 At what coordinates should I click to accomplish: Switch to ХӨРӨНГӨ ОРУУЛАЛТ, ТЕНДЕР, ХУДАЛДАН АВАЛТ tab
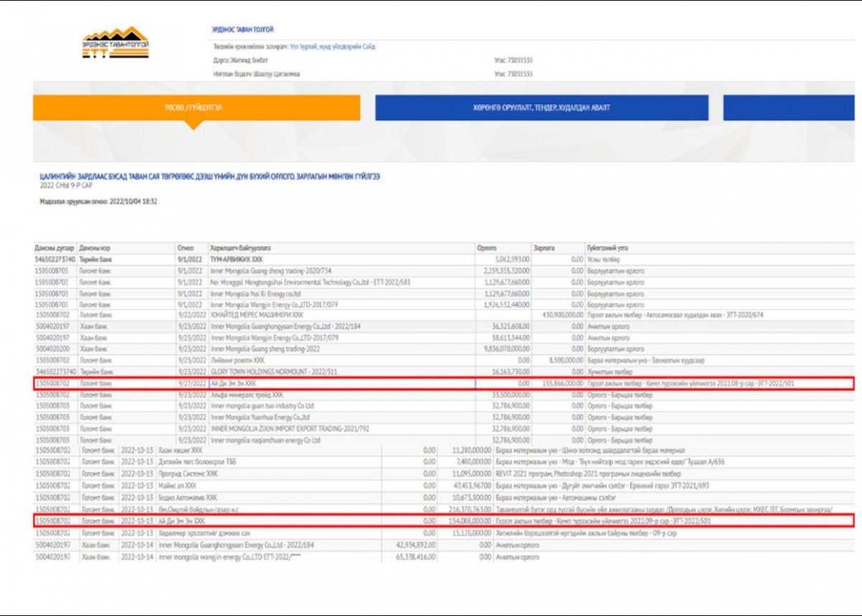[541, 108]
